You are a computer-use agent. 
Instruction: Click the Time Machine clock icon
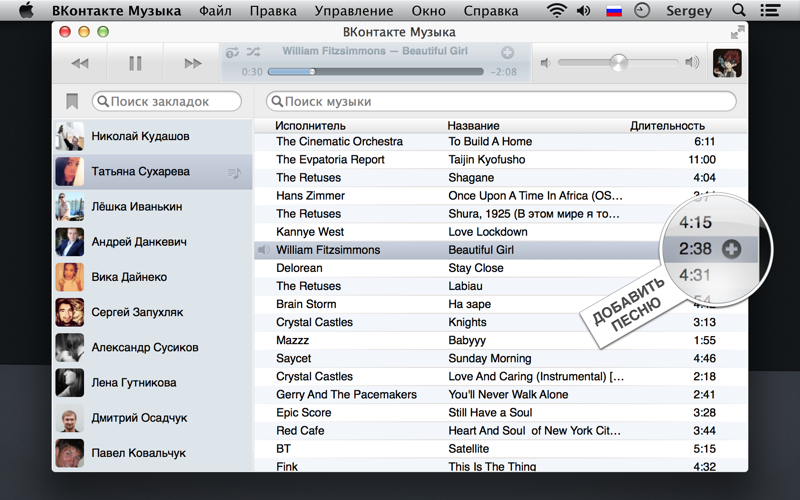pyautogui.click(x=642, y=10)
